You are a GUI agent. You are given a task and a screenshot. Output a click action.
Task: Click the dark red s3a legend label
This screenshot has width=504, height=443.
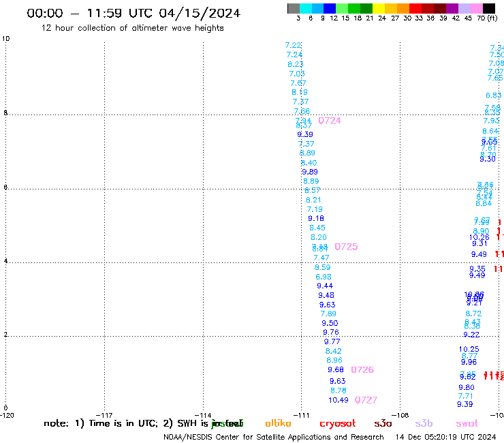pos(383,423)
